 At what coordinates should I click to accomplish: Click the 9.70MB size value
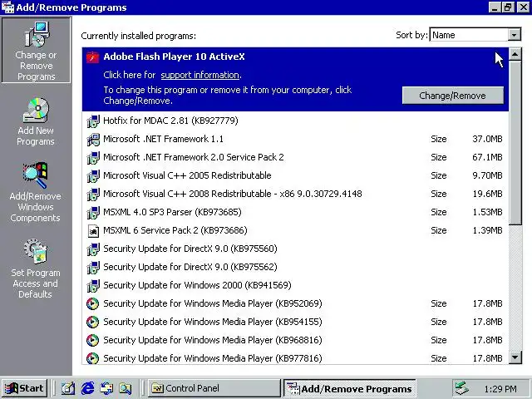487,175
